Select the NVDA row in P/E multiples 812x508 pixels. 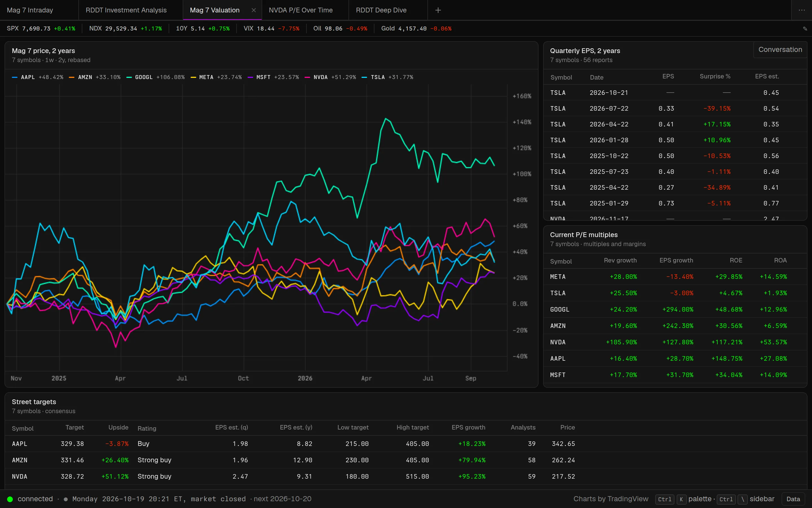tap(675, 342)
